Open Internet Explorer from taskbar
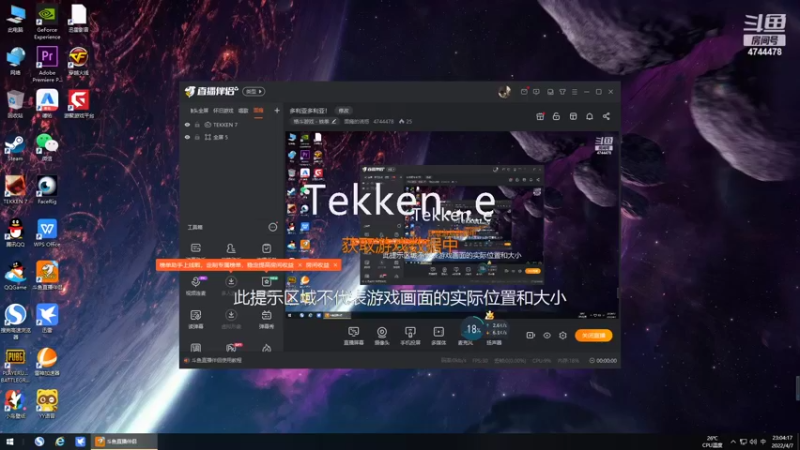Viewport: 800px width, 450px height. point(60,441)
